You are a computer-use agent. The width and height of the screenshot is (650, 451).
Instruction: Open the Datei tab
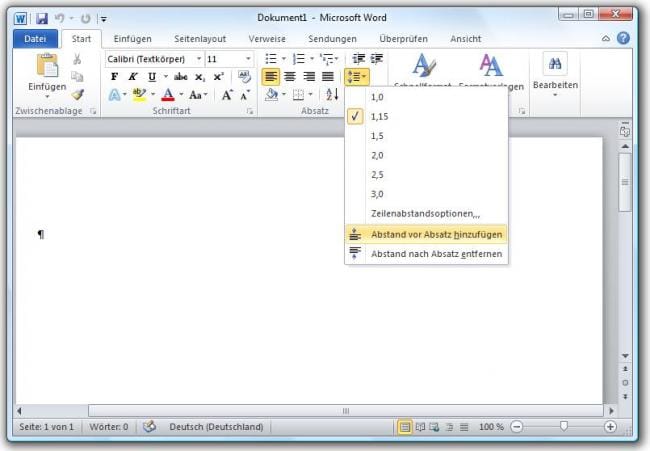tap(35, 39)
